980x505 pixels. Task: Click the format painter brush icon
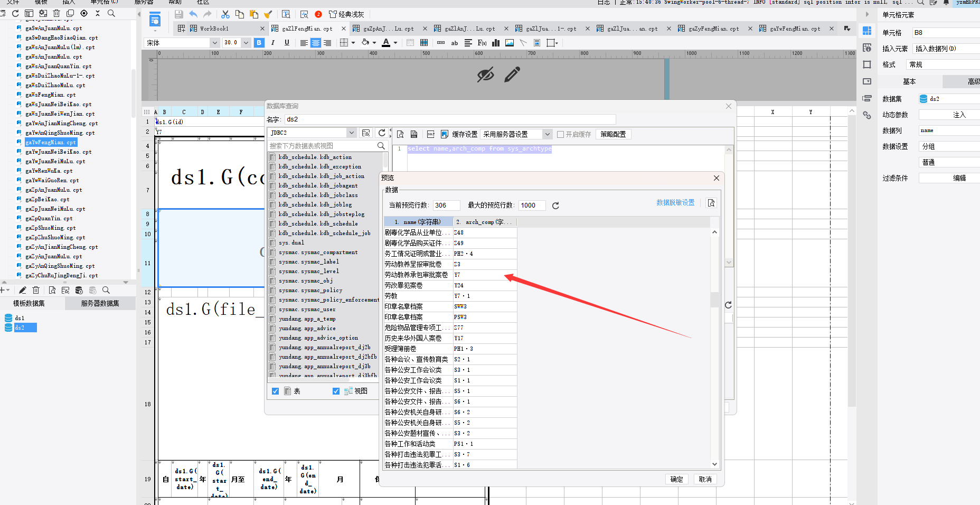[268, 14]
